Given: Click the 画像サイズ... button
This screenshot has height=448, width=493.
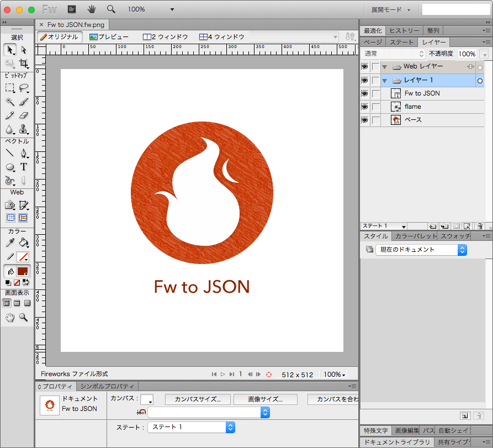Looking at the screenshot, I should pos(265,399).
